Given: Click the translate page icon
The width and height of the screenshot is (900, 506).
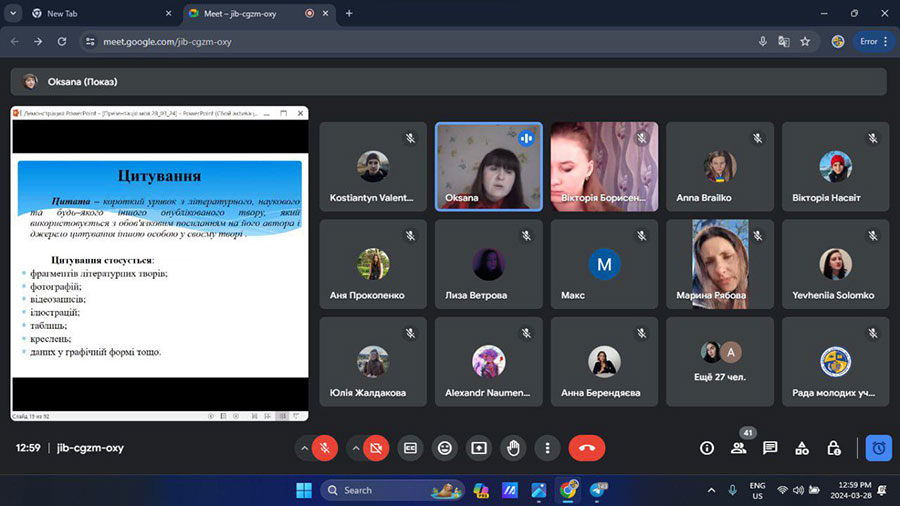Looking at the screenshot, I should pyautogui.click(x=783, y=41).
